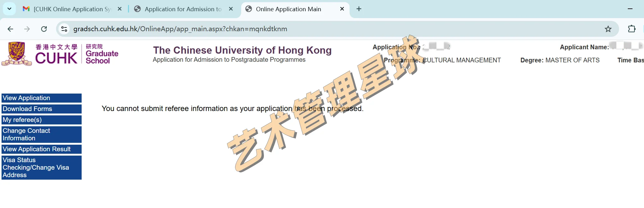This screenshot has height=208, width=644.
Task: Click the 'You cannot submit referee information' message
Action: coord(232,109)
